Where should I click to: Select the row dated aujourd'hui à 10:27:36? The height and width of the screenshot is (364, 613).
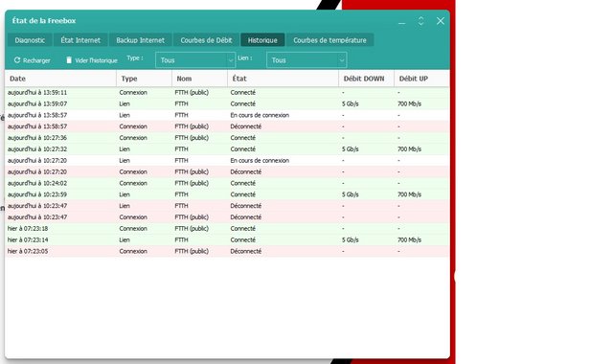(227, 138)
